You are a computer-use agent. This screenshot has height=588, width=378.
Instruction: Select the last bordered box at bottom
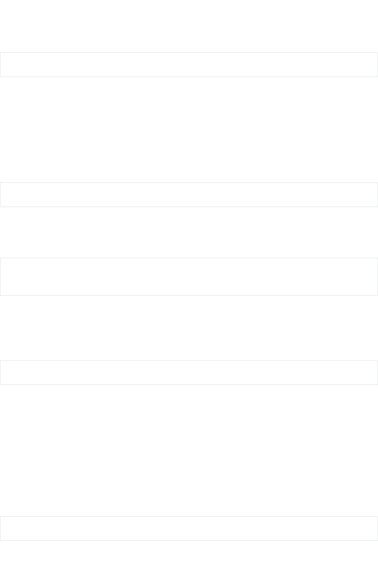189,529
